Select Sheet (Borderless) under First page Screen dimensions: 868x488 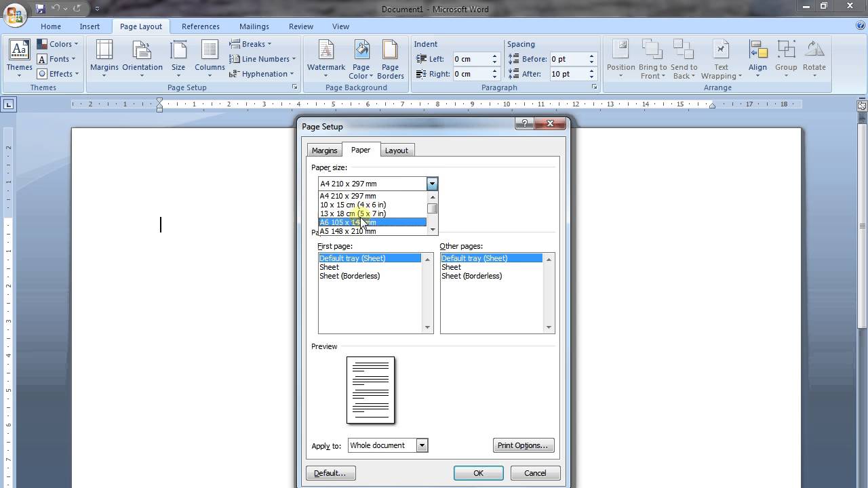[x=370, y=276]
